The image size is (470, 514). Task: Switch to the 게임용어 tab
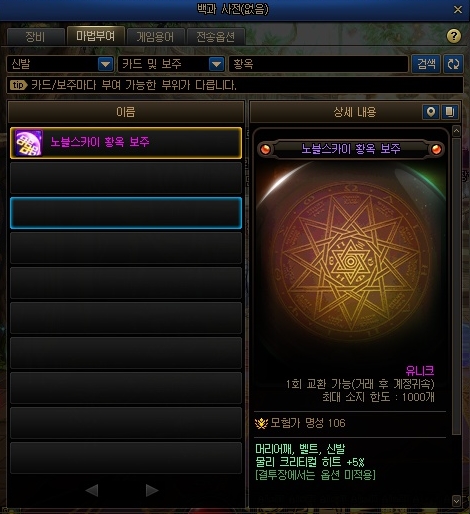155,36
